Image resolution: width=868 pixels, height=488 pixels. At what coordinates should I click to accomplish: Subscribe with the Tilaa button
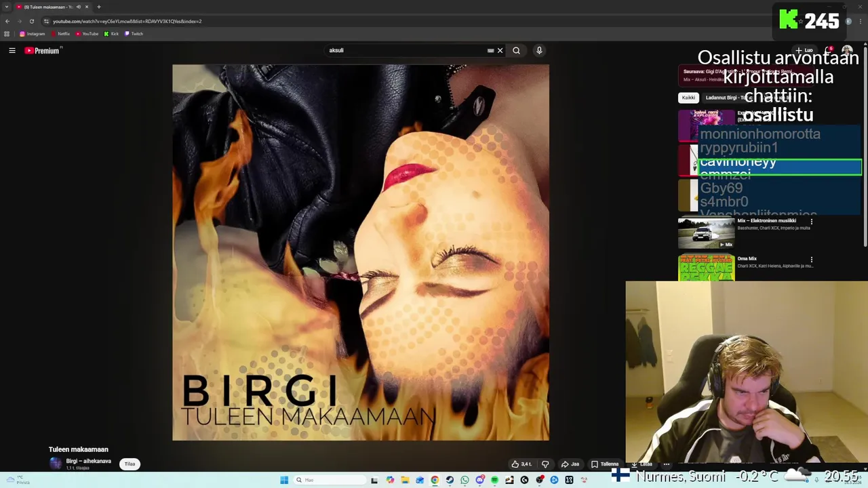[x=130, y=464]
